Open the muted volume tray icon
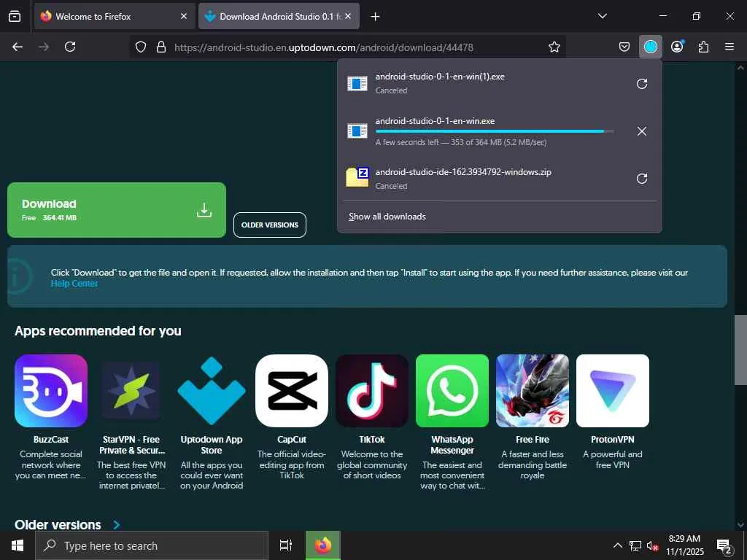This screenshot has width=747, height=560. coord(652,546)
